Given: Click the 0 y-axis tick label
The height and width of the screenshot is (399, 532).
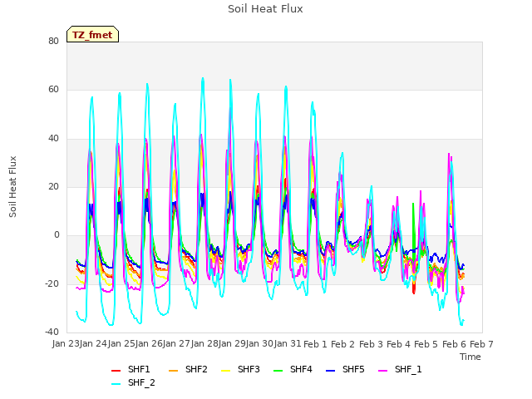Looking at the screenshot, I should coord(57,234).
